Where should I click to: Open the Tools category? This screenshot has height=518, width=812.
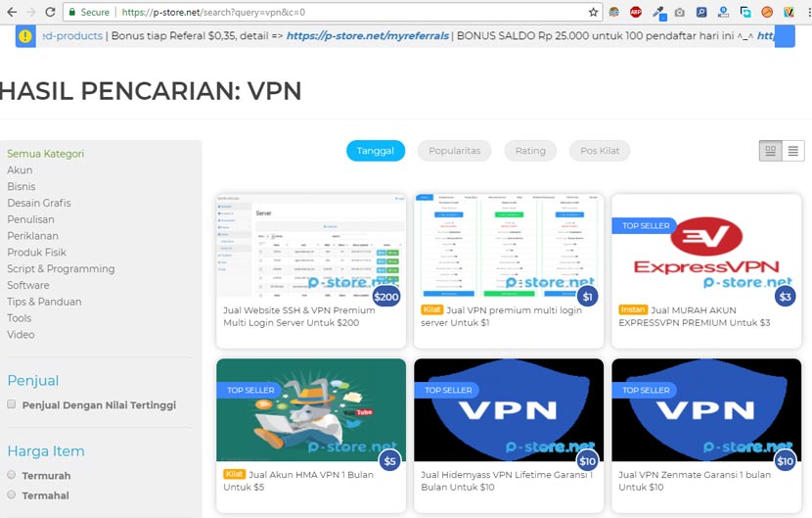coord(20,318)
